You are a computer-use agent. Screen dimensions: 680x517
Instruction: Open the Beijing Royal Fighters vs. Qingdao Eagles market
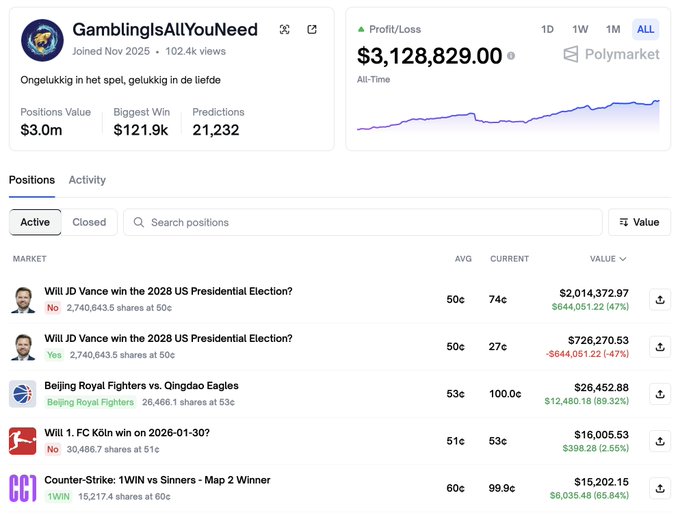click(x=141, y=386)
